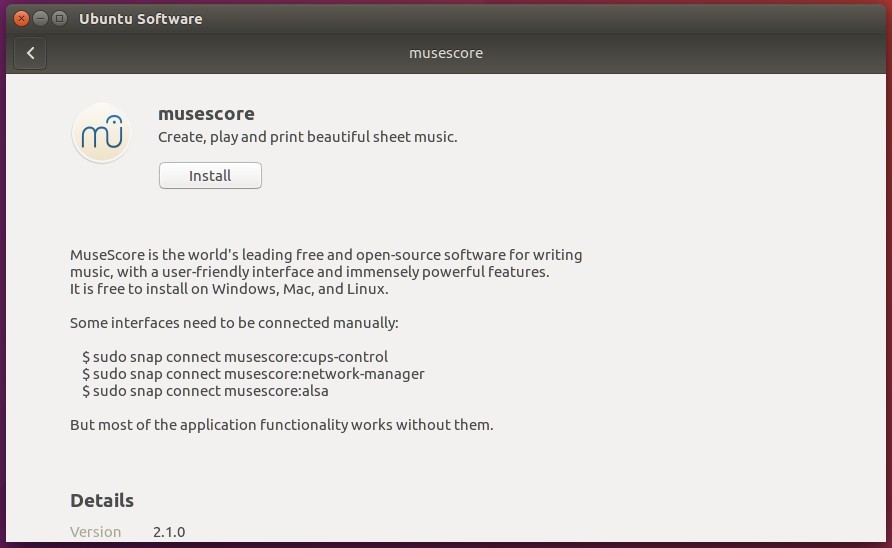Viewport: 892px width, 548px height.
Task: Minimize the Ubuntu Software window
Action: tap(40, 18)
